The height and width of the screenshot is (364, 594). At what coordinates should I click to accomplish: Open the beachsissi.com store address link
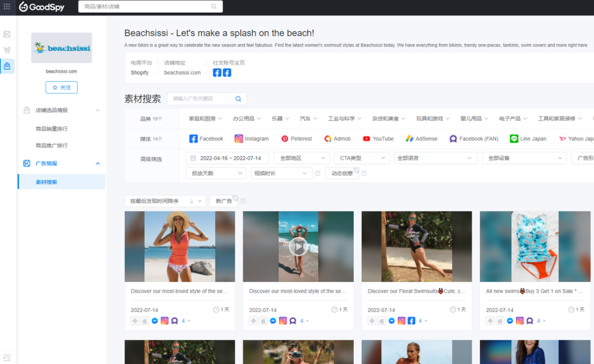pos(182,73)
